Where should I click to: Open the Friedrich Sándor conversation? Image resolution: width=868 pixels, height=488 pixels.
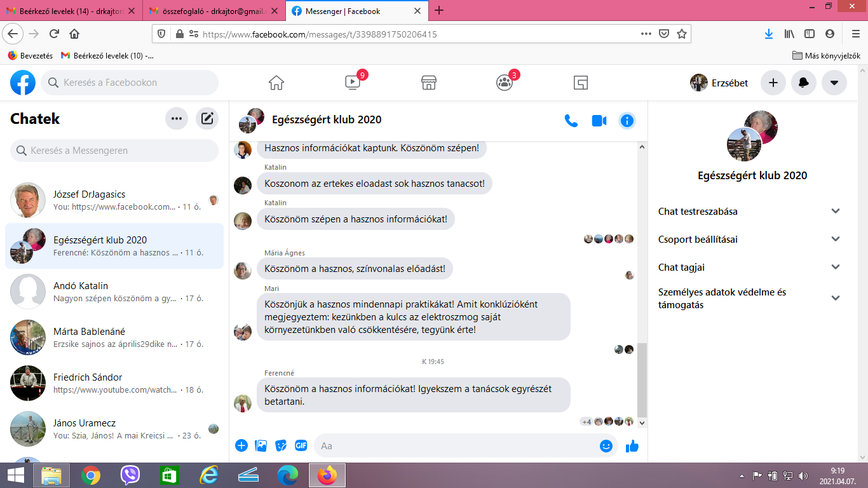point(114,383)
